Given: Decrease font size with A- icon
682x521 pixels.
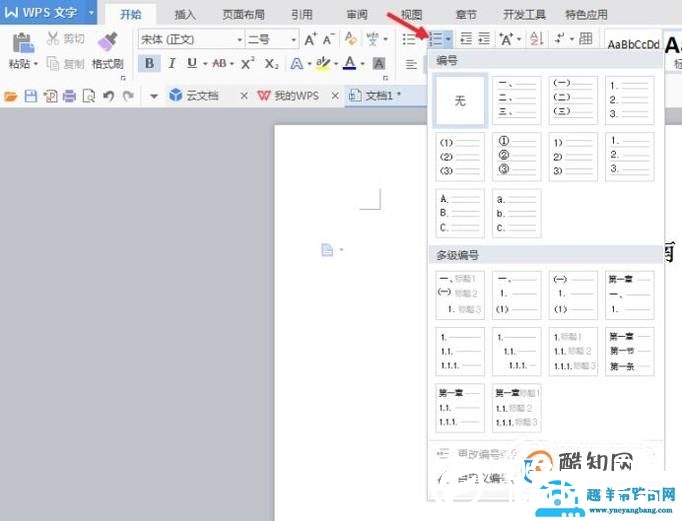Looking at the screenshot, I should pos(329,40).
